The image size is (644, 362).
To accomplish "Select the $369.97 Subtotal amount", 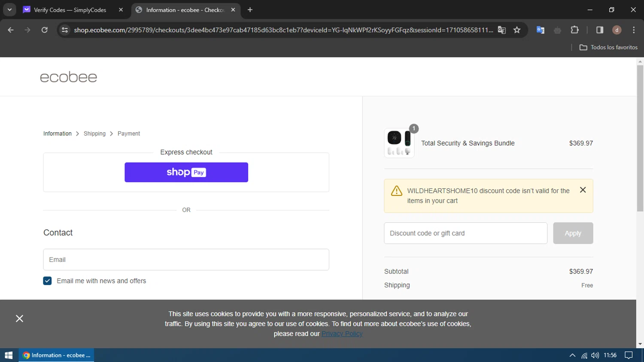I will [x=581, y=271].
